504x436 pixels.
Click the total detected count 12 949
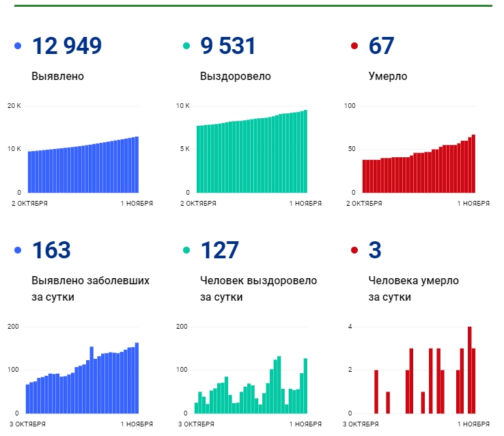(x=67, y=46)
